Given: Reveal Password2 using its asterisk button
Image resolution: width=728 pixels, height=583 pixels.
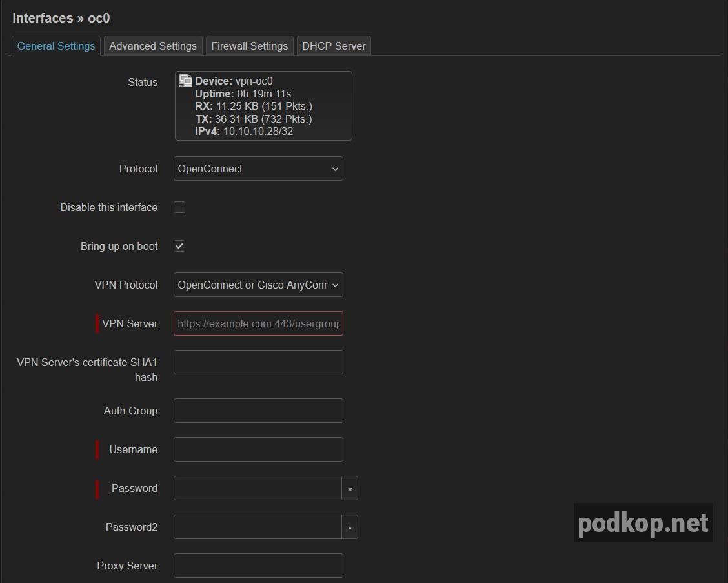Looking at the screenshot, I should coord(350,527).
